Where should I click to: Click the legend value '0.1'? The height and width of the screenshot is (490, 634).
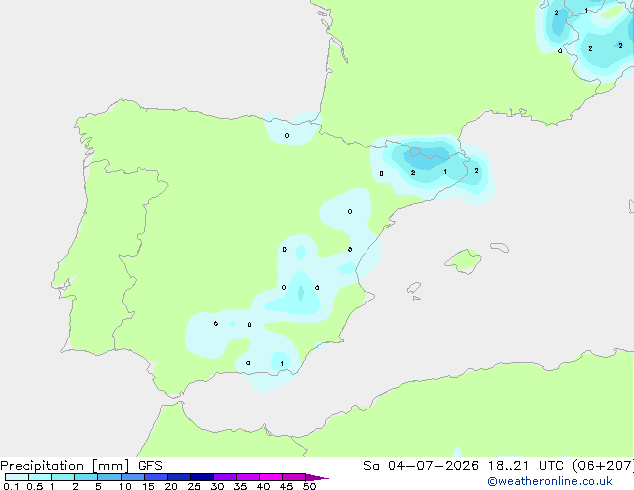(11, 486)
